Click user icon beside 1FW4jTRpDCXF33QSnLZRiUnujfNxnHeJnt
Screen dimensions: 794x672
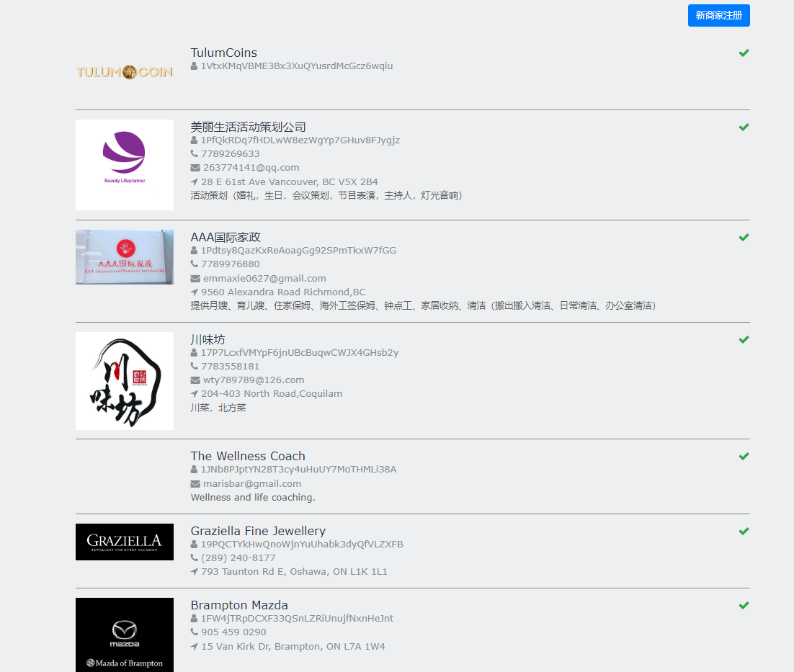[194, 619]
